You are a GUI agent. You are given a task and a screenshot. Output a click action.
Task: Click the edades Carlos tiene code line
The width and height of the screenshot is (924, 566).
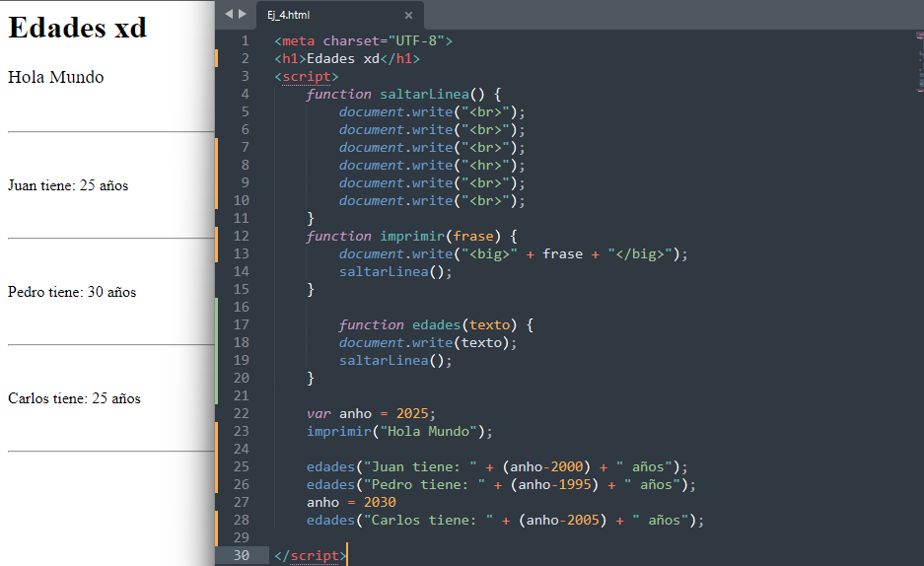tap(506, 521)
